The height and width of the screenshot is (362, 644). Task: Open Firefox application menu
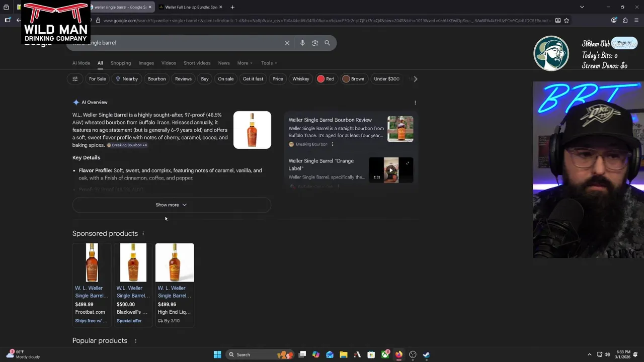636,21
